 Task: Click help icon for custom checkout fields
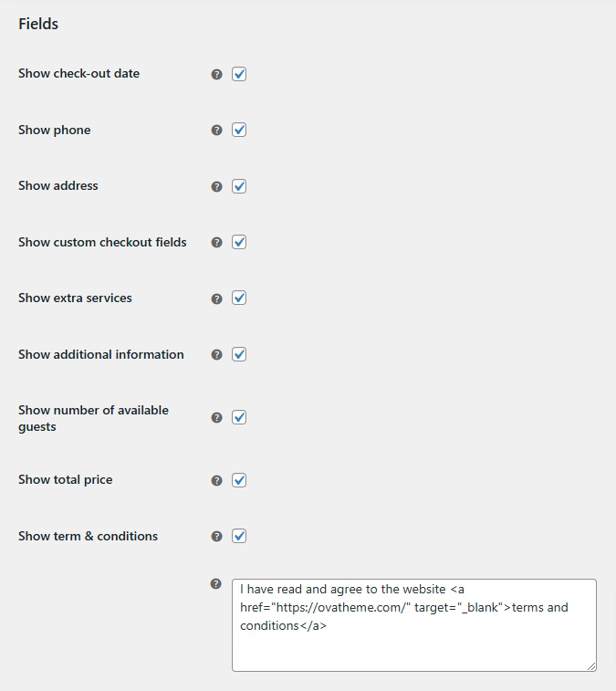coord(216,243)
